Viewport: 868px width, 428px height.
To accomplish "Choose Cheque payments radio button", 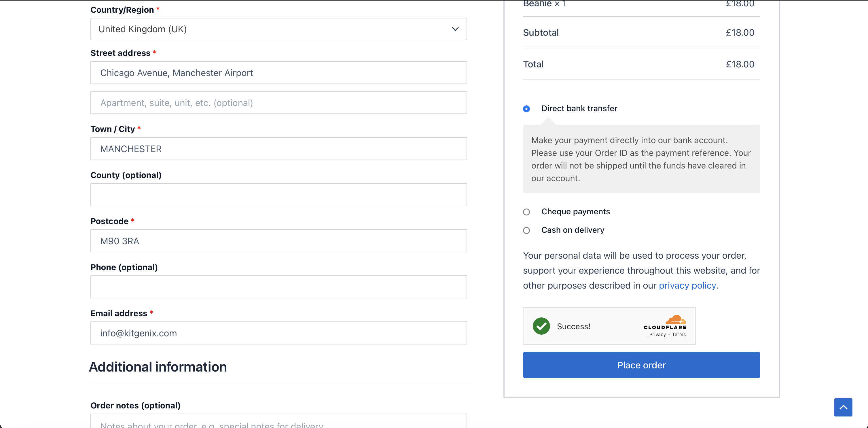I will [526, 212].
